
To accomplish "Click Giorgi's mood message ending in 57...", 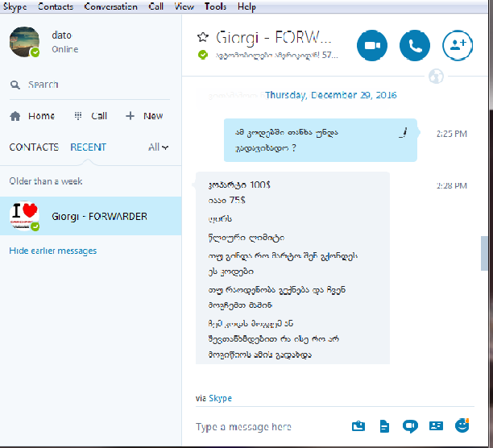I will (x=276, y=56).
